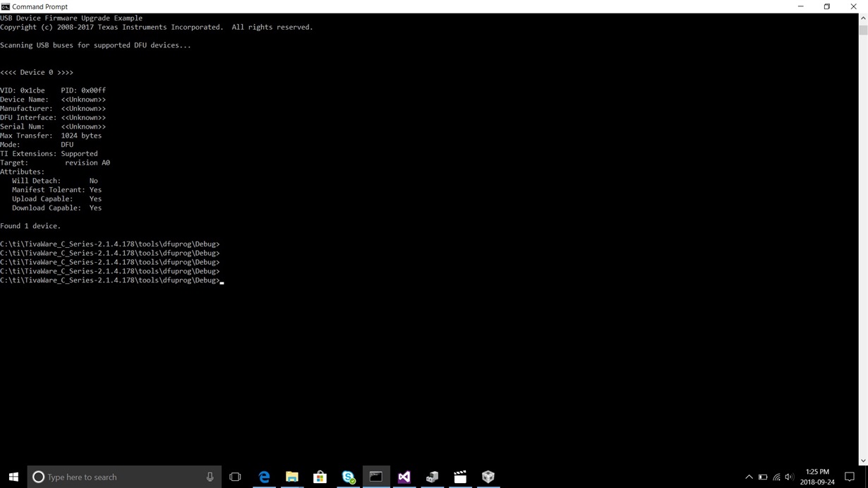Click the 'Max Transfer: 1024 bytes' line
The width and height of the screenshot is (868, 488).
pyautogui.click(x=51, y=136)
